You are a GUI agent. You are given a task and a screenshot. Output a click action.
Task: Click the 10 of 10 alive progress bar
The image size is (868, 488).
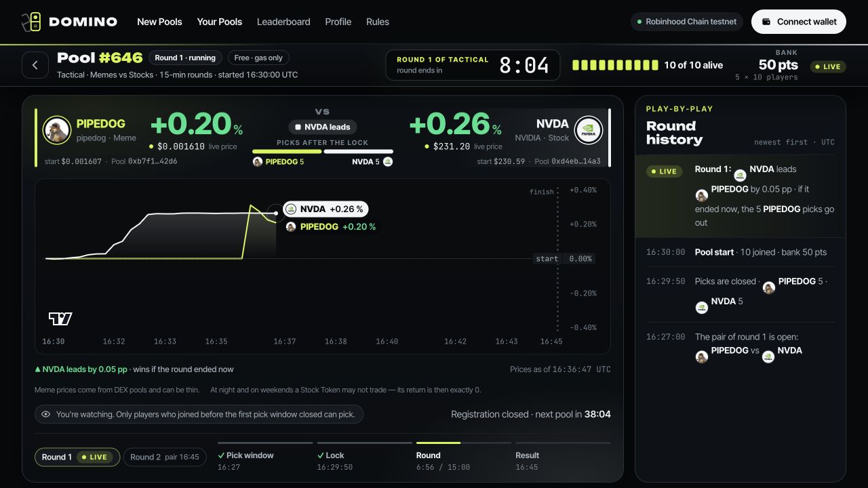tap(615, 65)
